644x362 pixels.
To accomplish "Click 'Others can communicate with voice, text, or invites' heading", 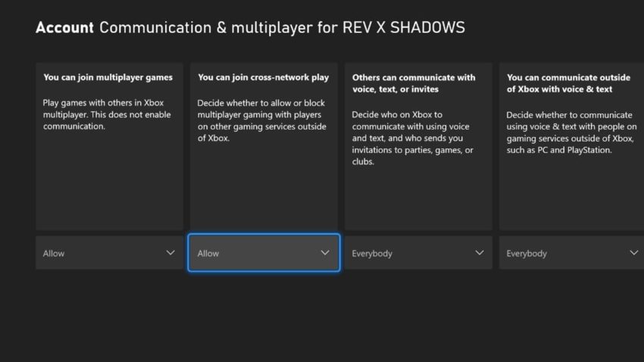I will (x=414, y=83).
